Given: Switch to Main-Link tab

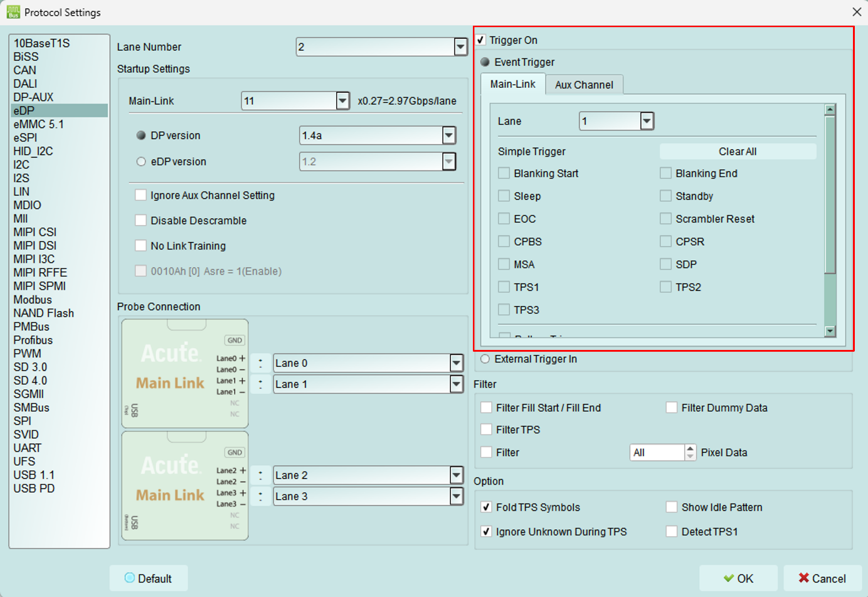Looking at the screenshot, I should pos(512,84).
